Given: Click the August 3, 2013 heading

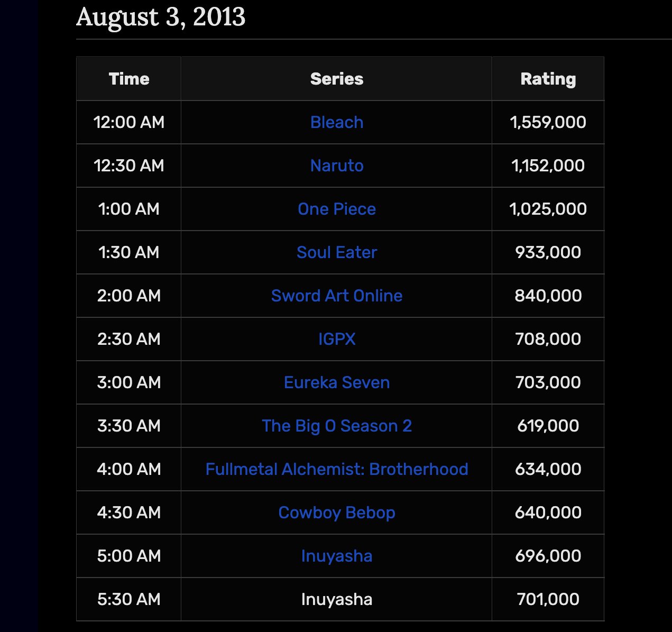Looking at the screenshot, I should point(161,16).
